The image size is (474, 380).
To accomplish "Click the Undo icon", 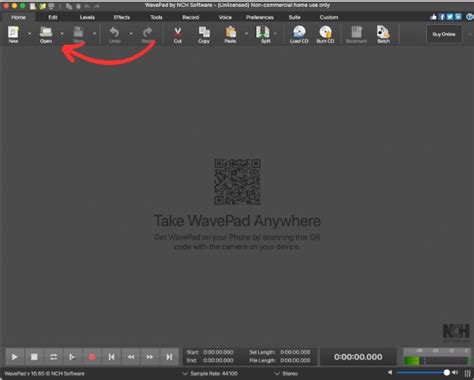I will click(x=114, y=34).
